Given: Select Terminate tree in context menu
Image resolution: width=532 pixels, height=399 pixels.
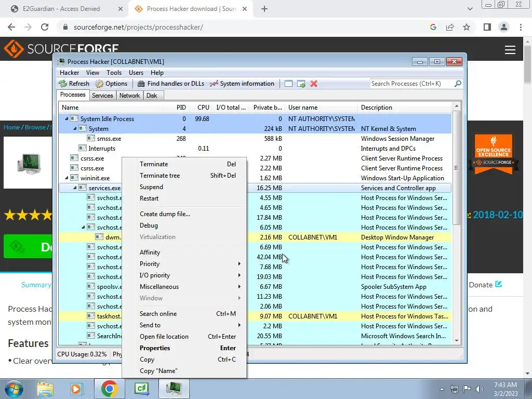Looking at the screenshot, I should pos(184,176).
